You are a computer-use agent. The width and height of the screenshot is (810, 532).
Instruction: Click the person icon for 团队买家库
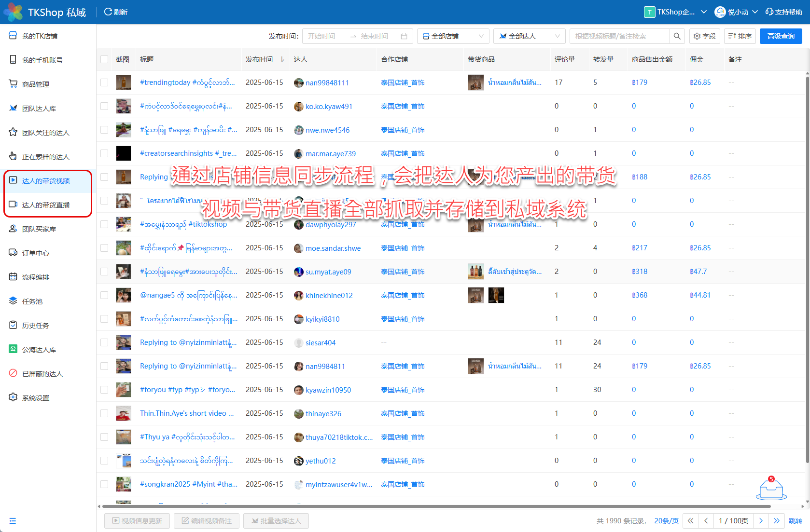point(13,229)
